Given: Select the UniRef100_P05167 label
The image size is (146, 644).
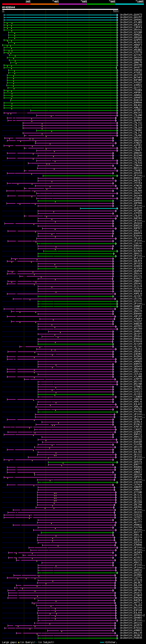Looking at the screenshot, I should click(x=131, y=82).
